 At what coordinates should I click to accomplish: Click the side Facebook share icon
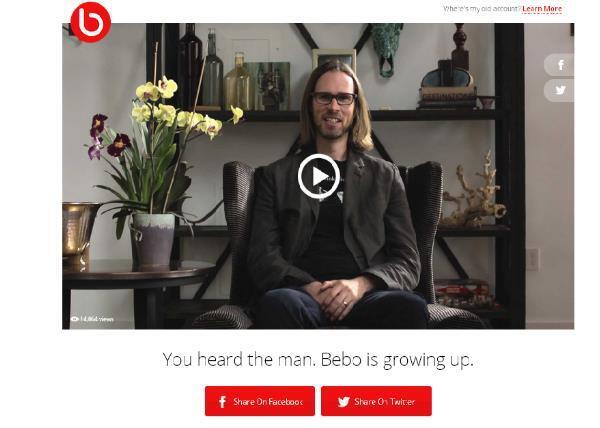click(x=559, y=65)
